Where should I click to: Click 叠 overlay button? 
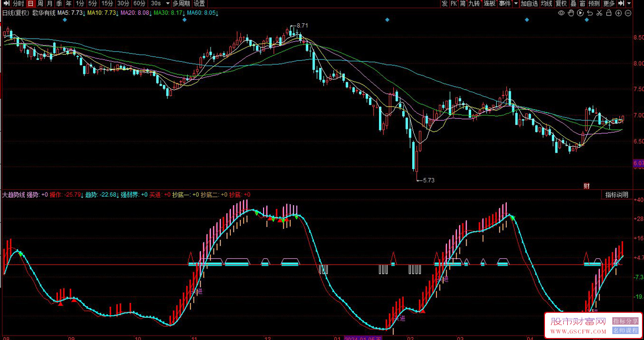573,3
